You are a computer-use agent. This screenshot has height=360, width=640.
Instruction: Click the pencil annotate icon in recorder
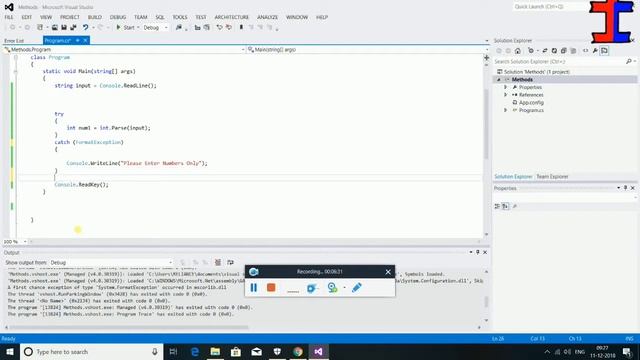tap(357, 288)
